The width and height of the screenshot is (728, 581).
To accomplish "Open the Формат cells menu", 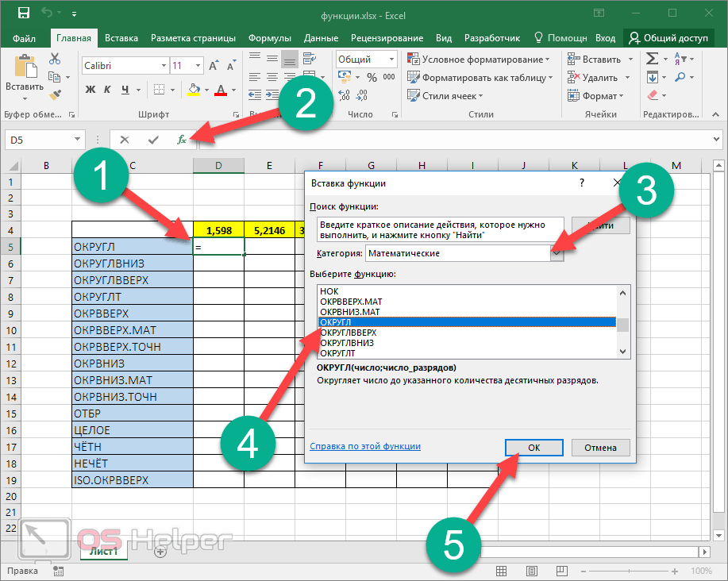I will pyautogui.click(x=595, y=96).
